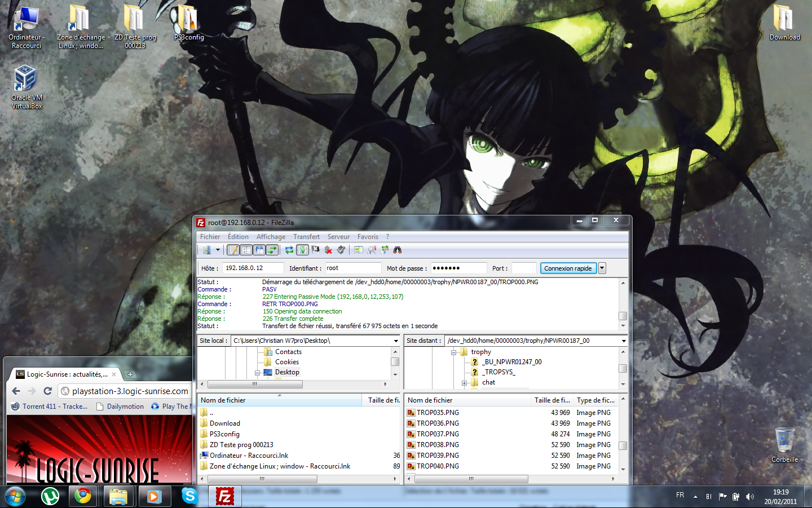Select Zone d'échange Linux desktop folder
The image size is (812, 508).
[x=81, y=27]
